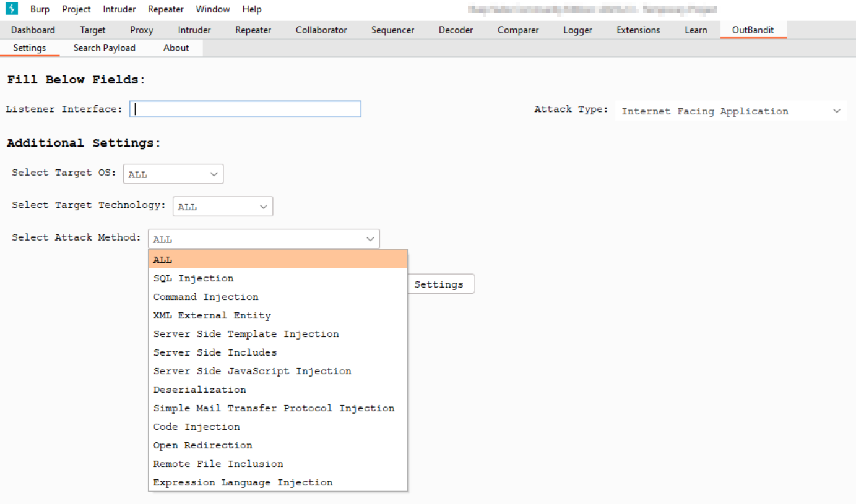The width and height of the screenshot is (856, 504).
Task: Choose Code Injection attack method
Action: (x=278, y=427)
